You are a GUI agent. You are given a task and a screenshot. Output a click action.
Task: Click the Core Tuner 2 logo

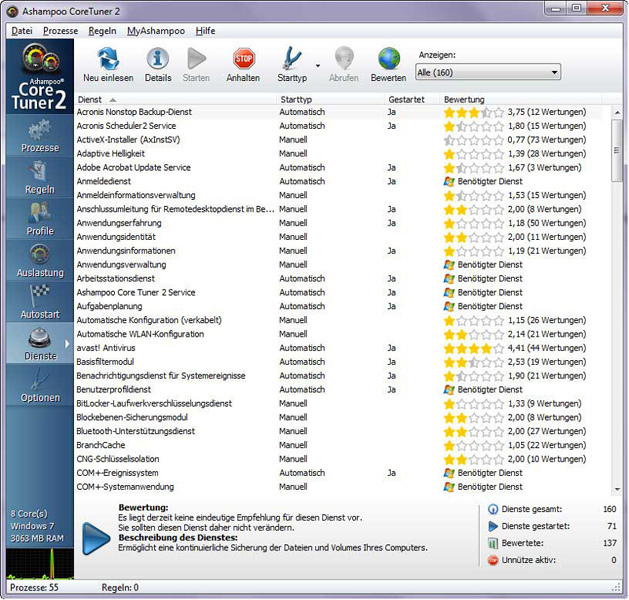pos(40,77)
